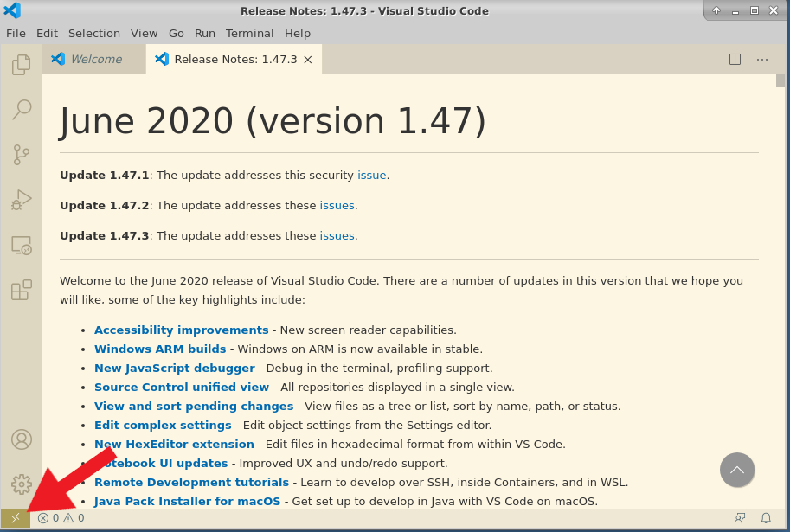Image resolution: width=790 pixels, height=532 pixels.
Task: Split the editor to the right
Action: (x=735, y=60)
